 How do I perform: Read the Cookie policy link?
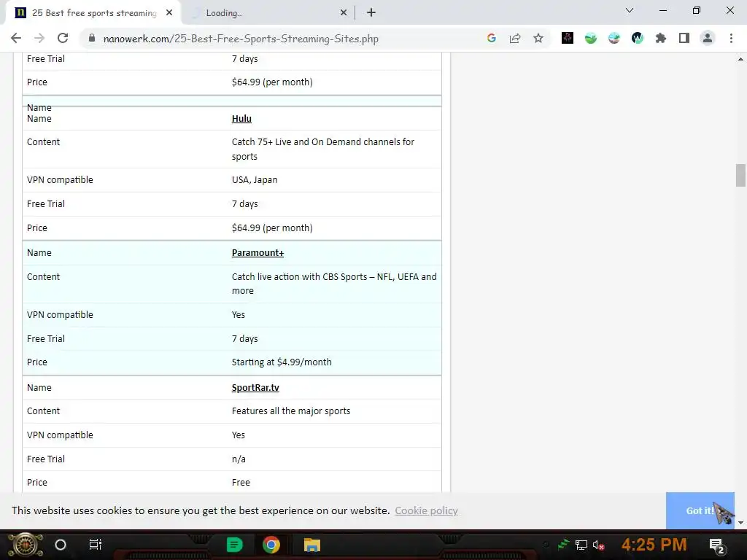(426, 510)
